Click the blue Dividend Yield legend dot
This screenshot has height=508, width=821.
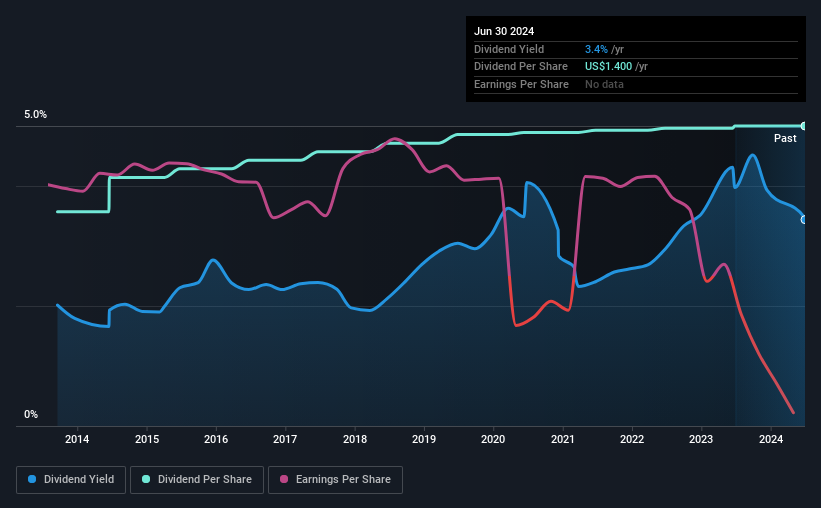pos(32,479)
